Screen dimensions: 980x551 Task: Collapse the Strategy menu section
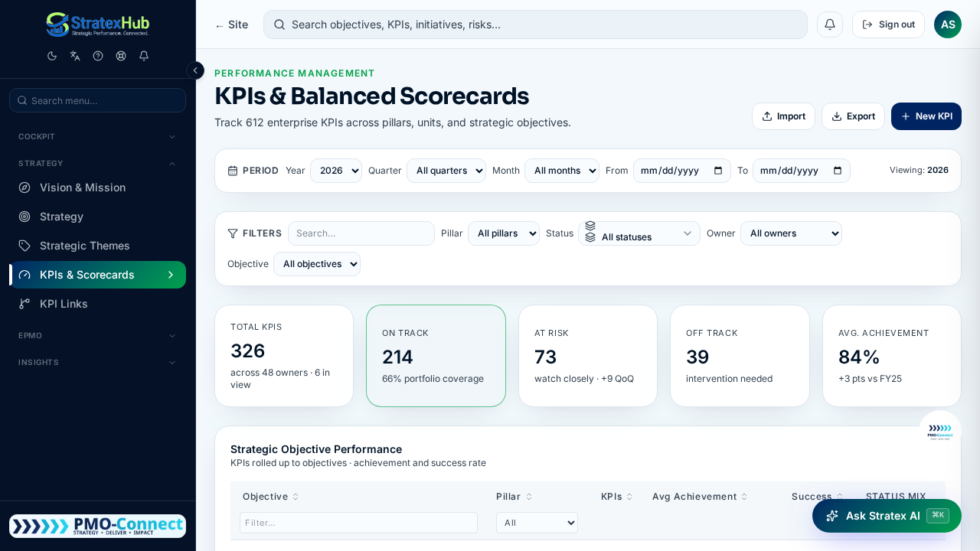pyautogui.click(x=97, y=163)
